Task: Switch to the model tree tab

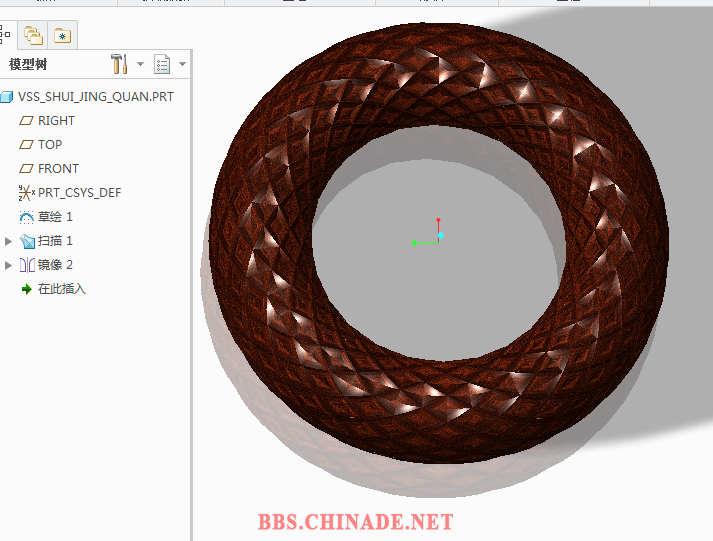Action: point(5,36)
